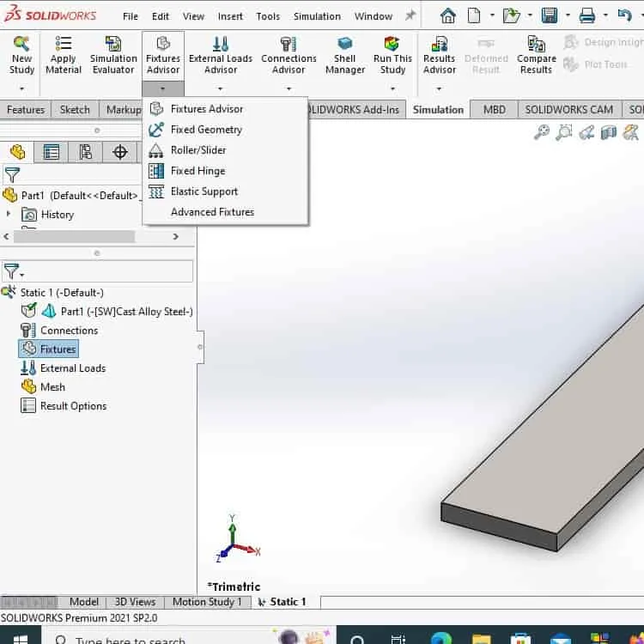
Task: Expand External Loads Advisor dropdown arrow
Action: click(x=220, y=88)
